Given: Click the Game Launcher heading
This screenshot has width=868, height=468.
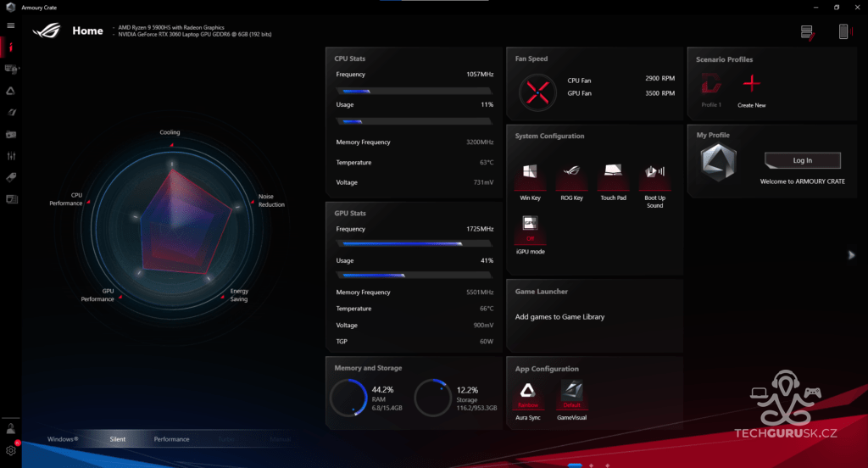Looking at the screenshot, I should pyautogui.click(x=542, y=292).
